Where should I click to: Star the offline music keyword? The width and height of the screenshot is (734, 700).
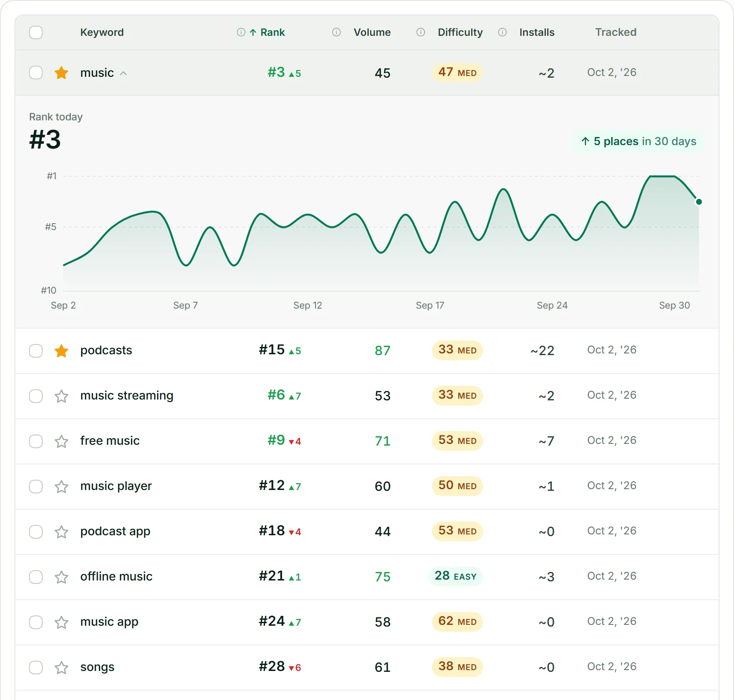click(x=61, y=577)
